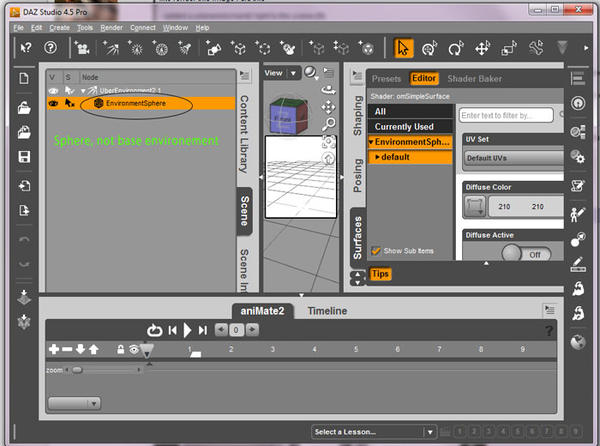The height and width of the screenshot is (446, 600).
Task: Select Currently Used filter
Action: 411,127
